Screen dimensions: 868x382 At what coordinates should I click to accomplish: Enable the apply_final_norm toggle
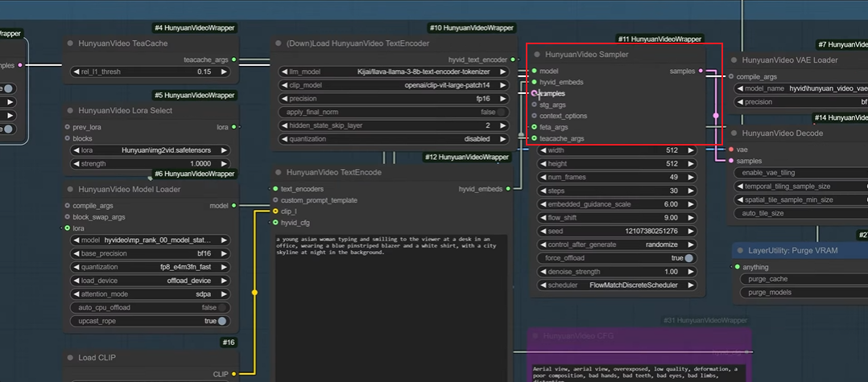click(x=502, y=112)
